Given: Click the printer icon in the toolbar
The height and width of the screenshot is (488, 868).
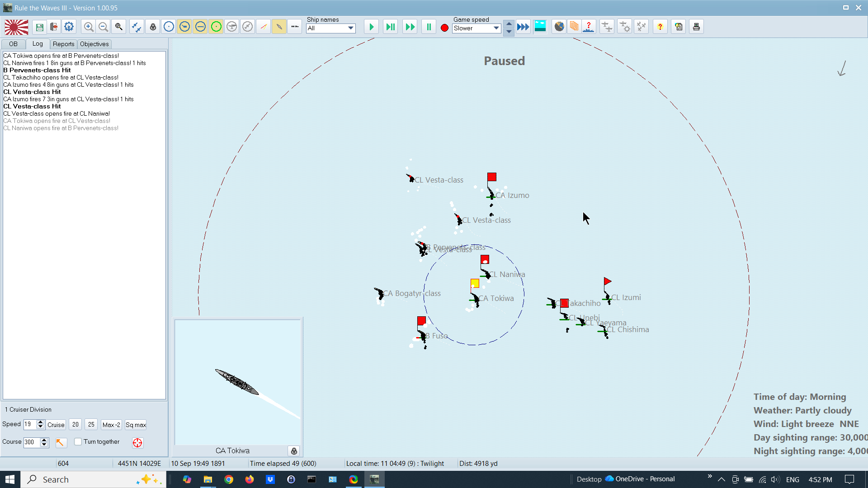Looking at the screenshot, I should pyautogui.click(x=696, y=27).
